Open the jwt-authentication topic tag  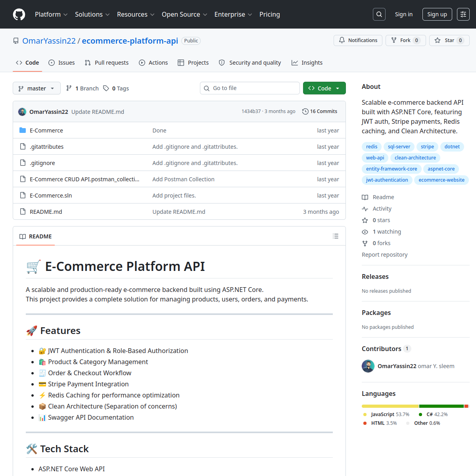(x=387, y=180)
